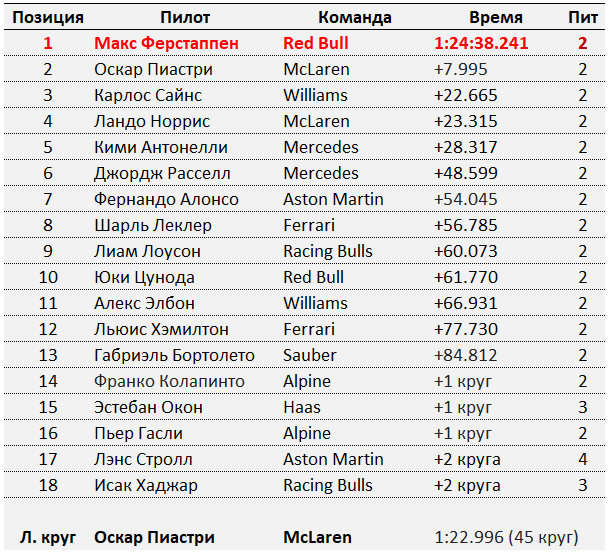This screenshot has width=609, height=553.
Task: Click the "Пилот" column header
Action: point(185,17)
